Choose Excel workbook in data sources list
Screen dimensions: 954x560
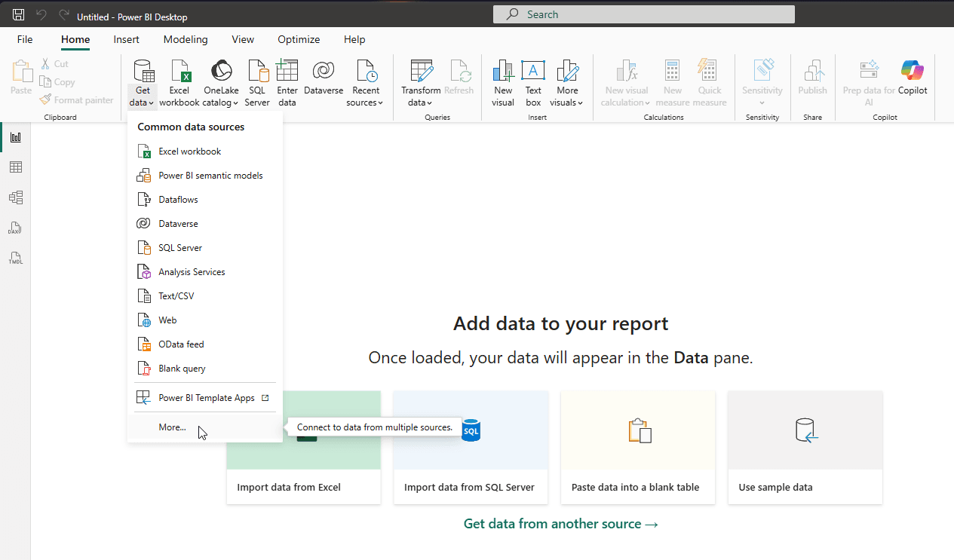point(205,151)
